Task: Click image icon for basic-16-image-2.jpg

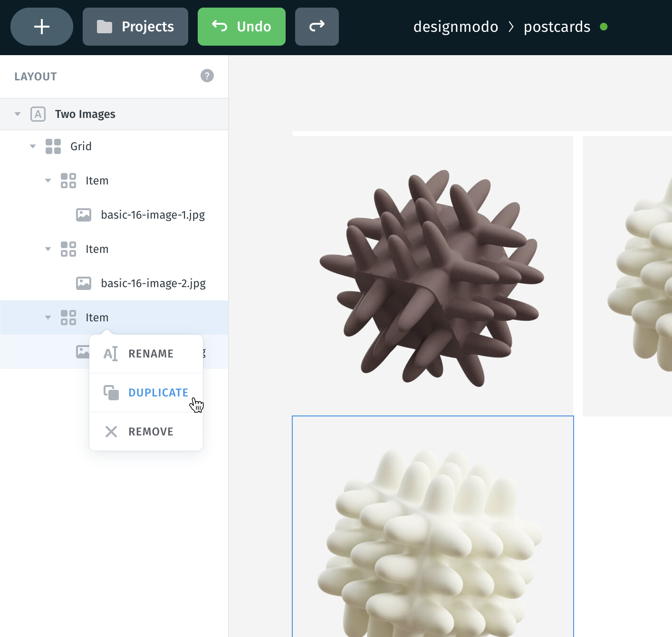Action: (84, 283)
